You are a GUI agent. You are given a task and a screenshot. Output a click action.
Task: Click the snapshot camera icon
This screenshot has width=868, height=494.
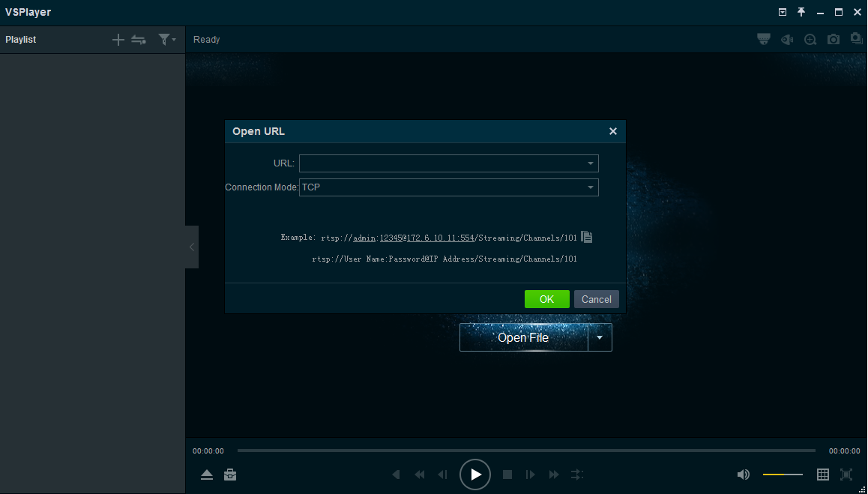click(x=834, y=40)
